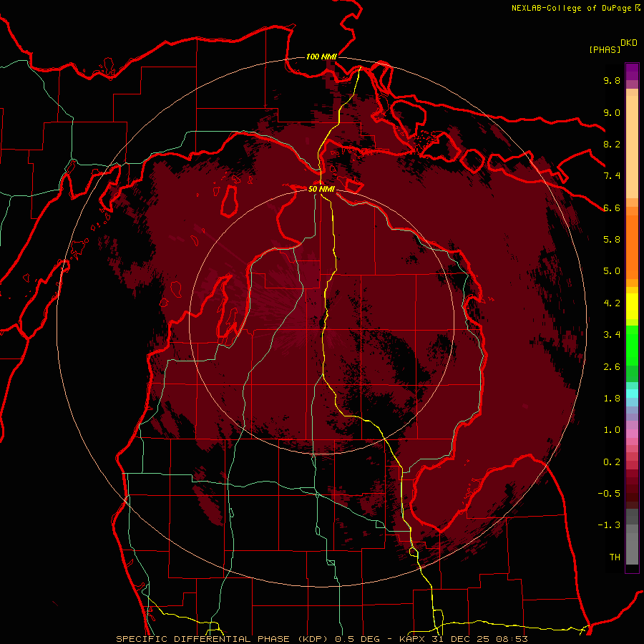Select the 6.6 legend value
Screen dimensions: 644x644
pos(612,208)
